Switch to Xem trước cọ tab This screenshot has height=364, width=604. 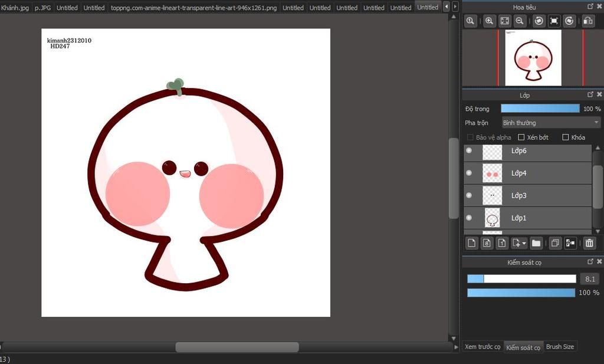point(482,347)
